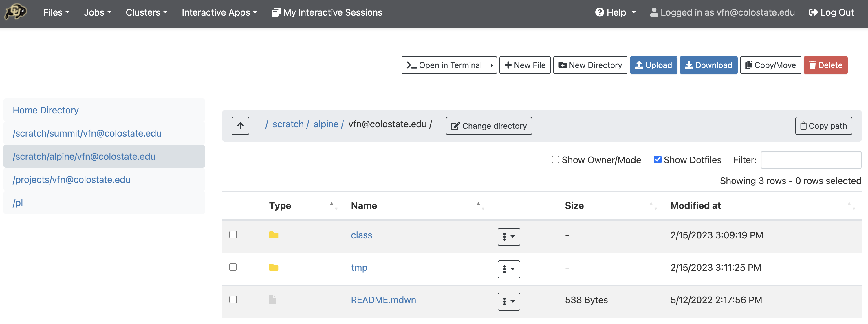
Task: Open Copy/Move dialog
Action: click(x=771, y=65)
